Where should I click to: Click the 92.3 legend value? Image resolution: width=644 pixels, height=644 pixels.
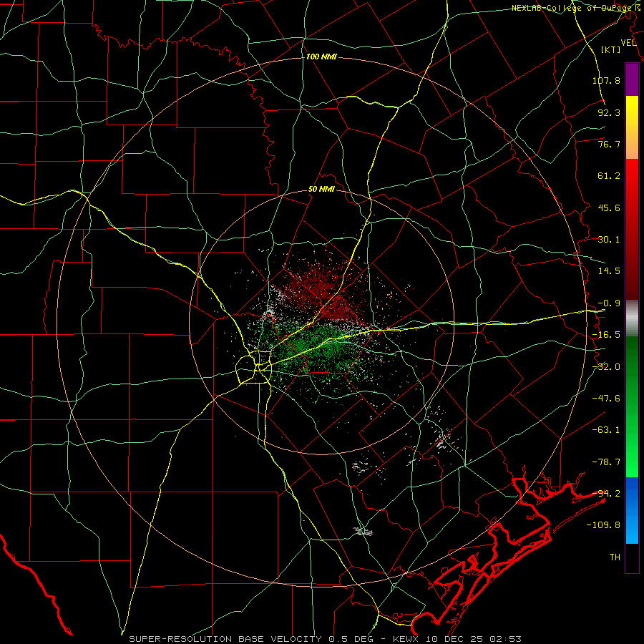coord(609,112)
